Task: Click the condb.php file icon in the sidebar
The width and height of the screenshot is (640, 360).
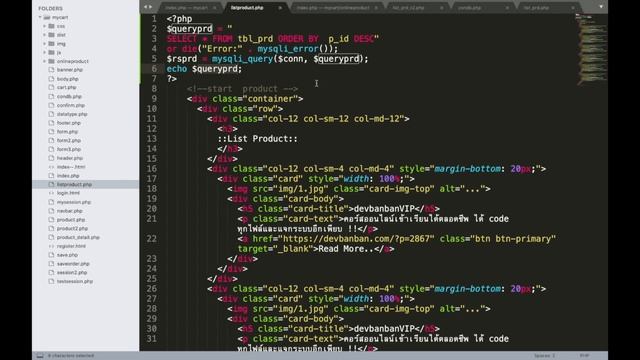Action: [x=51, y=96]
